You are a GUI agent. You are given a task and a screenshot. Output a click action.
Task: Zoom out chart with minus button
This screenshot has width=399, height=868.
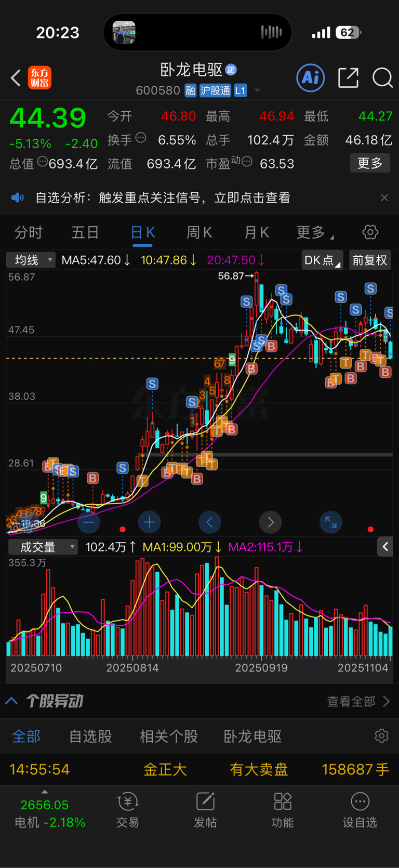pos(89,522)
